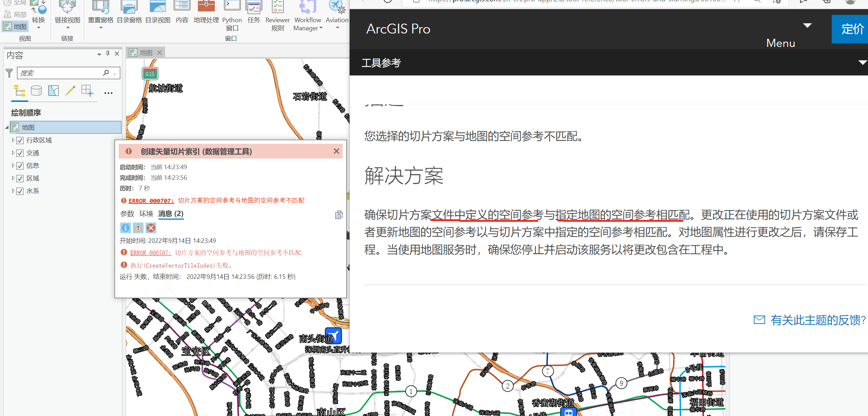Click the search magnifier in Contents pane
The width and height of the screenshot is (868, 416).
106,73
